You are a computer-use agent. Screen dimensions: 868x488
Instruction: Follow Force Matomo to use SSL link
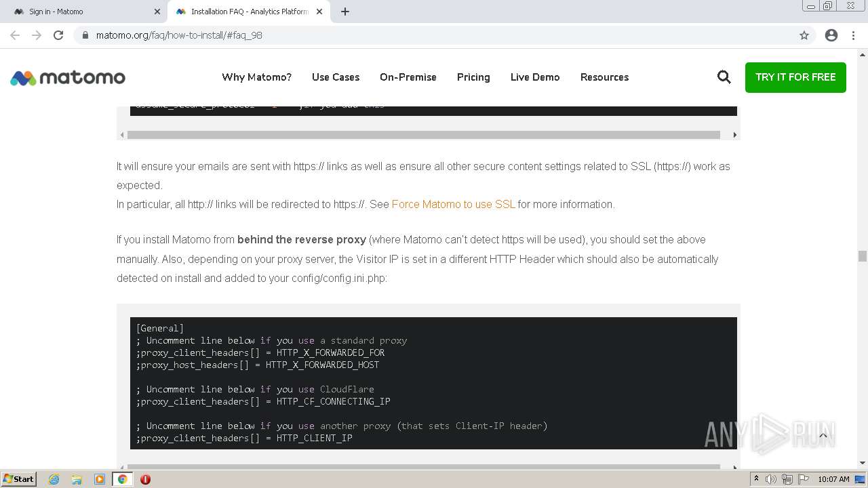pos(453,204)
